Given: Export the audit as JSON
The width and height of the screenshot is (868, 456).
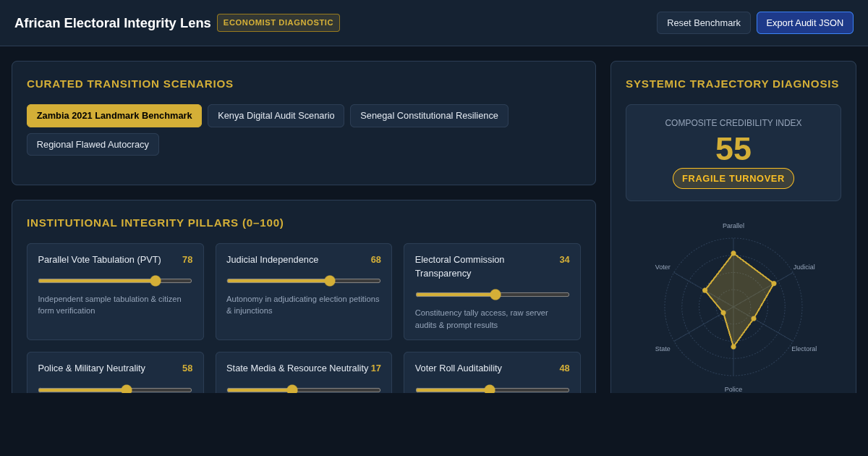Looking at the screenshot, I should (804, 22).
